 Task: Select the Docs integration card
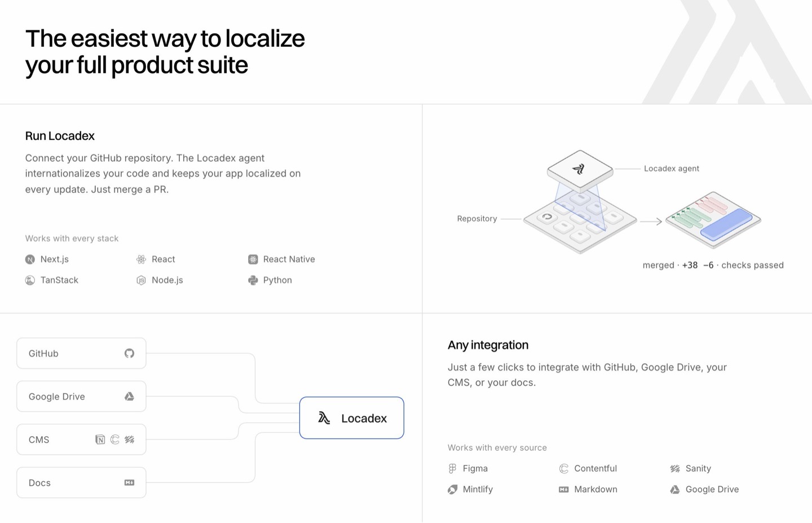81,483
